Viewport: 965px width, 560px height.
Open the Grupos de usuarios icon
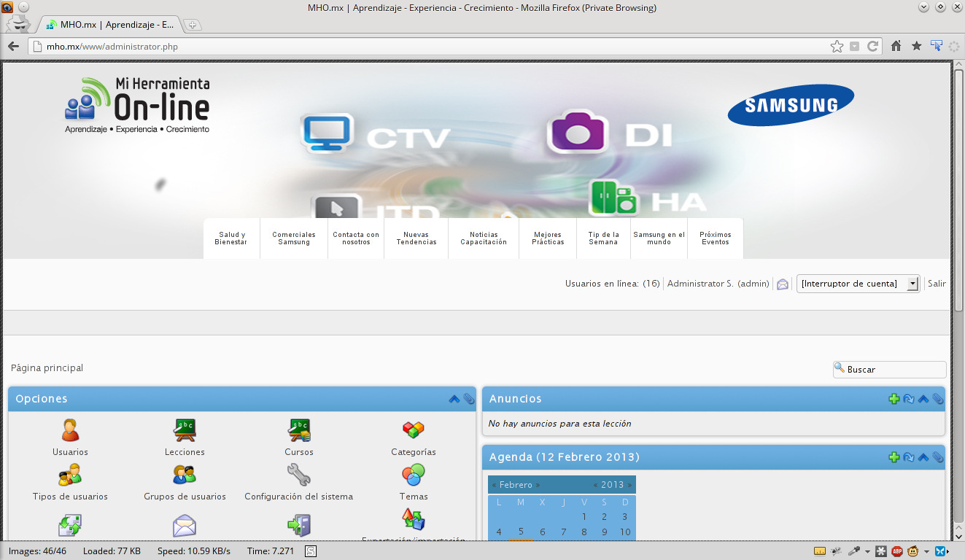[185, 475]
